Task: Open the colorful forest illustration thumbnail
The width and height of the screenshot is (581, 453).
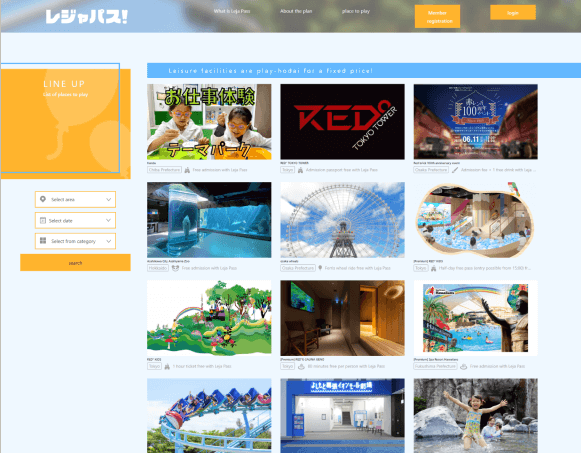Action: point(209,318)
